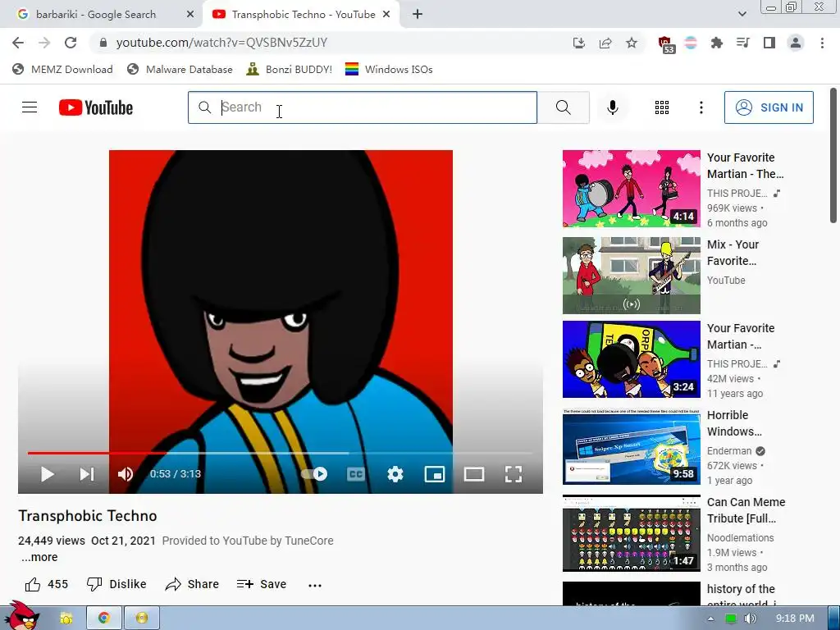840x630 pixels.
Task: Toggle closed captions CC button
Action: pos(356,474)
